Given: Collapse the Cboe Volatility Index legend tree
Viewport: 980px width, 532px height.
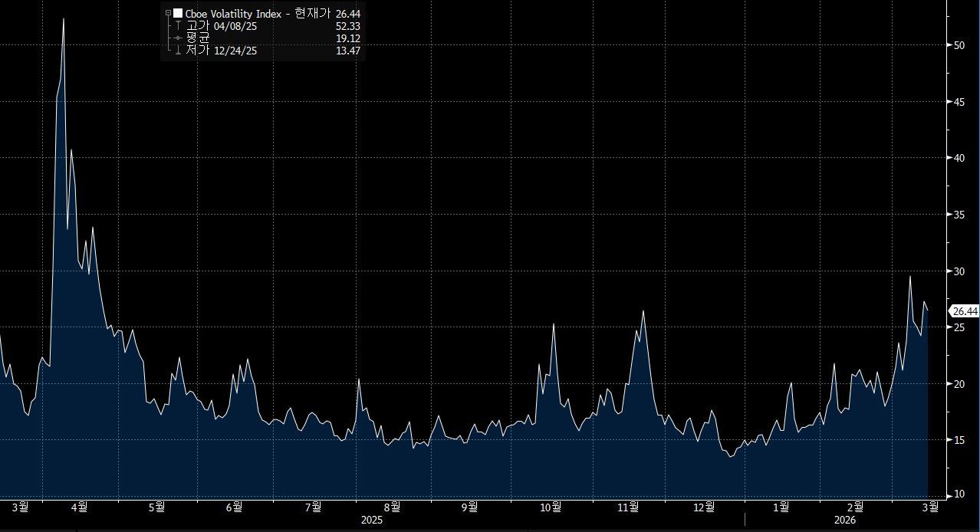Looking at the screenshot, I should (168, 13).
